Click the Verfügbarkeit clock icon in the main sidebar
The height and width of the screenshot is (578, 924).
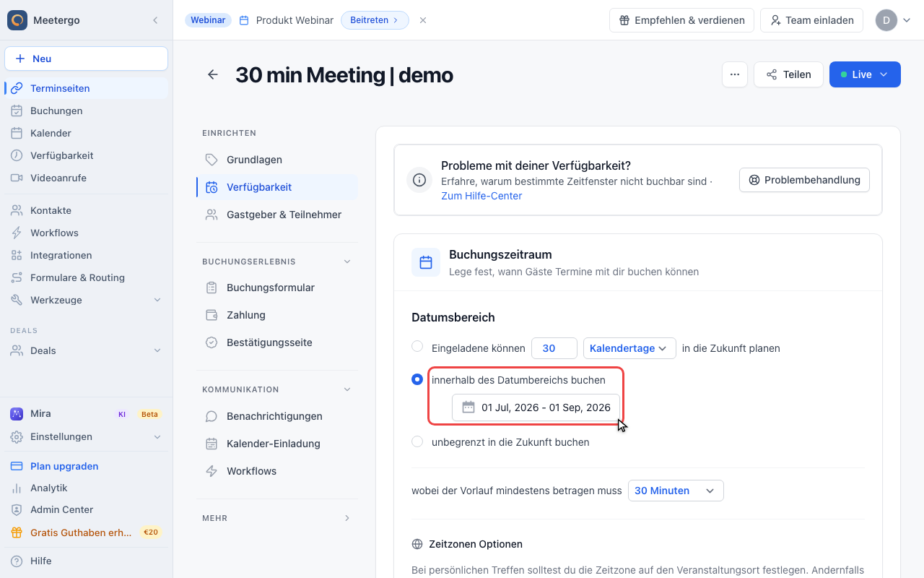(17, 155)
